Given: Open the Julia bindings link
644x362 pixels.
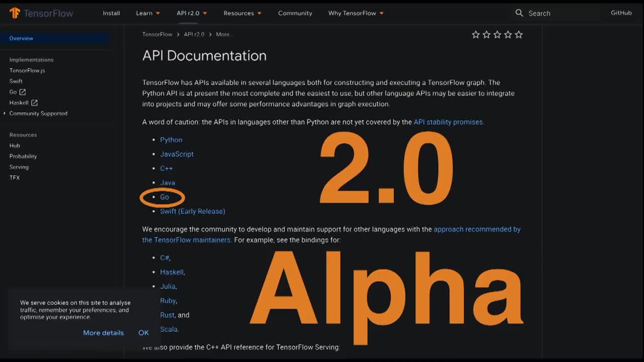Looking at the screenshot, I should click(168, 286).
